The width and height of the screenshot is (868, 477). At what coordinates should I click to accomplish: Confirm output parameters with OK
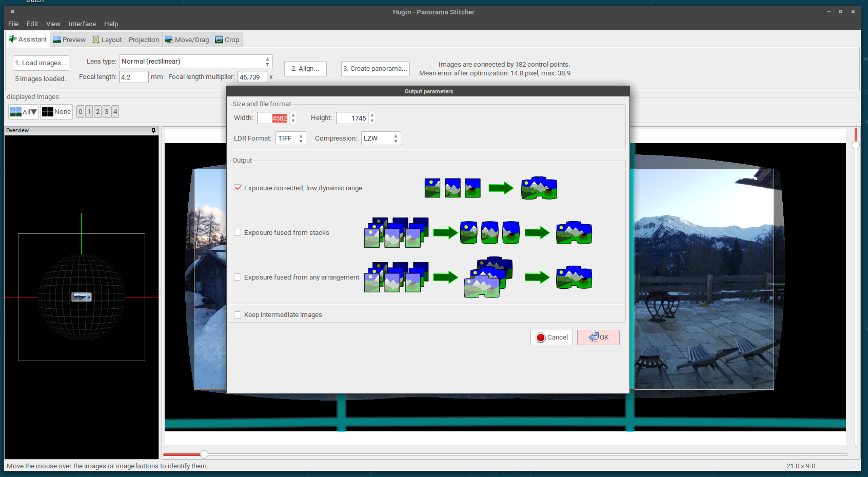pos(598,337)
